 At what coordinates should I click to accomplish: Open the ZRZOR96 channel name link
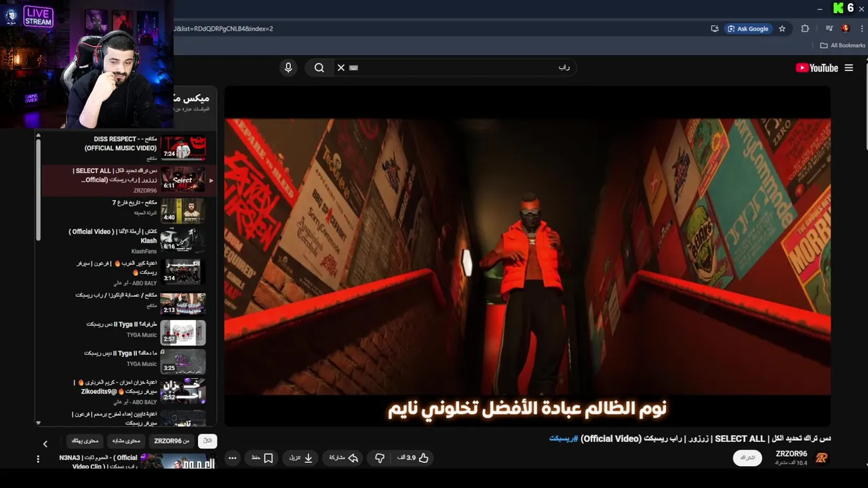coord(791,453)
